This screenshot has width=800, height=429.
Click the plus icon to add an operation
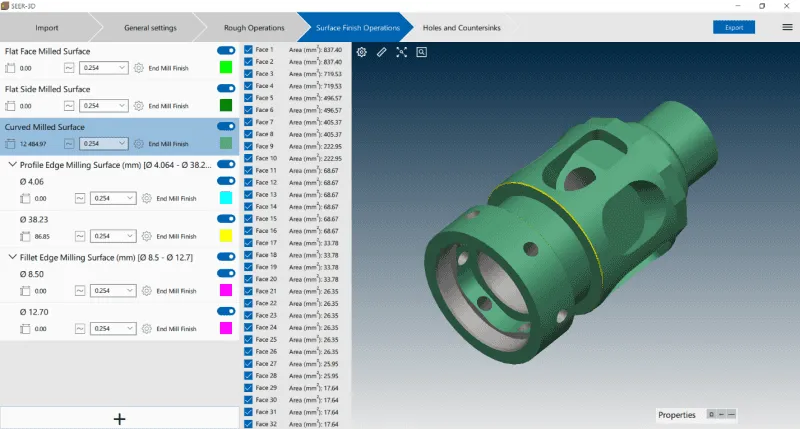coord(119,419)
